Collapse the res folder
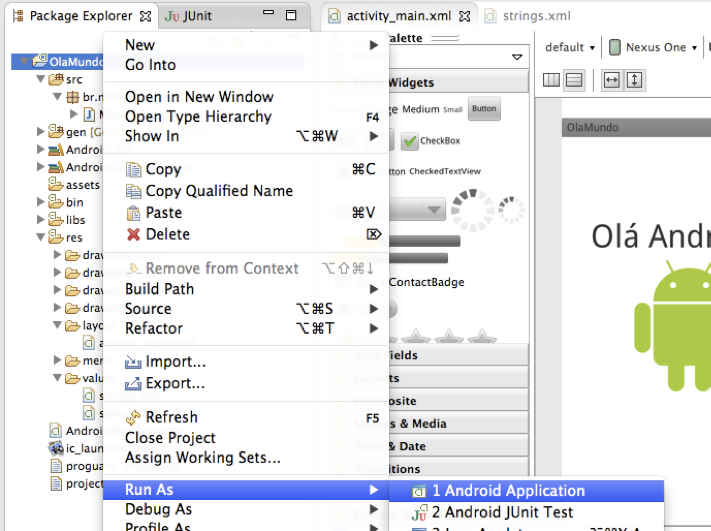 [x=40, y=237]
